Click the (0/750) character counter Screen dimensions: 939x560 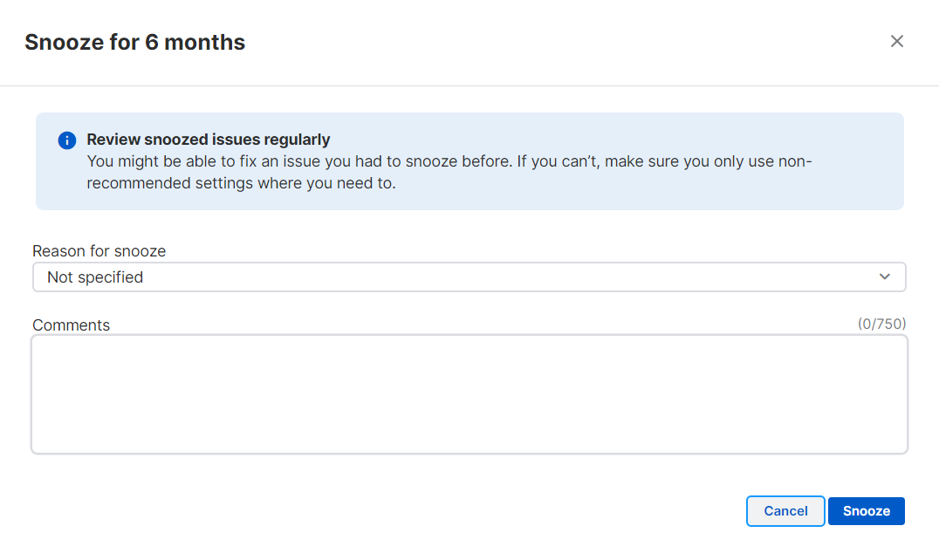point(881,324)
